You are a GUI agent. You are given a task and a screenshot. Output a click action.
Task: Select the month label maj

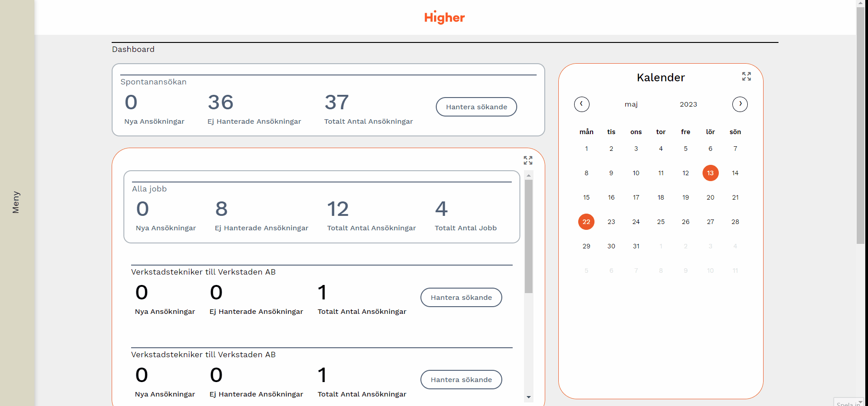point(631,104)
